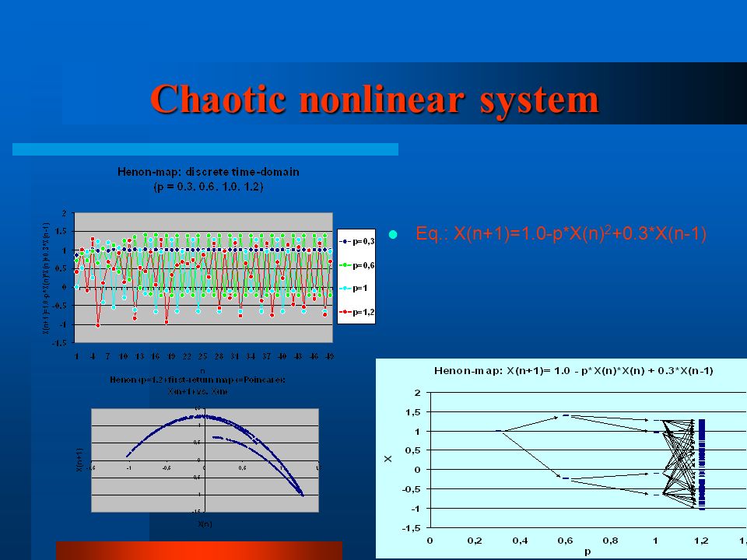
Task: Click the -0,5 tick on bifurcation Y axis
Action: [x=412, y=489]
